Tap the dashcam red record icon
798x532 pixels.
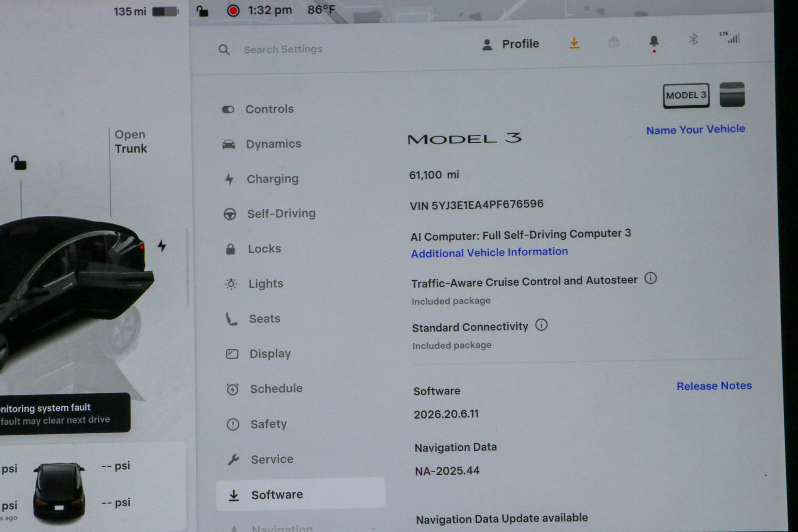pyautogui.click(x=233, y=10)
